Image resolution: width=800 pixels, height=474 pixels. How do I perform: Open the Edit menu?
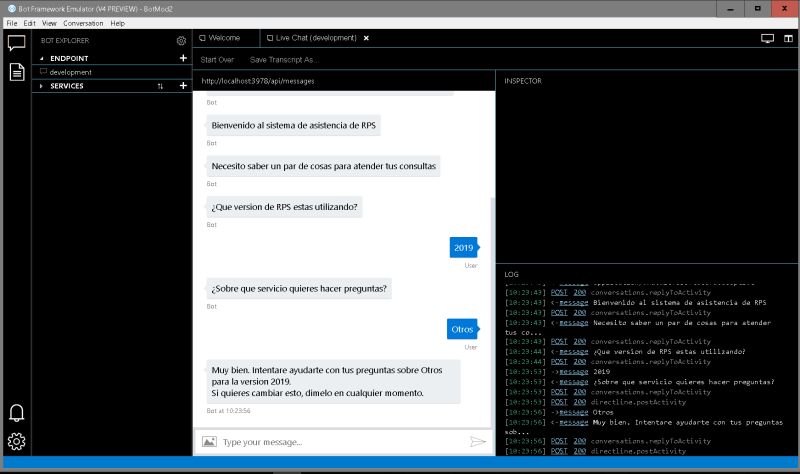point(30,23)
